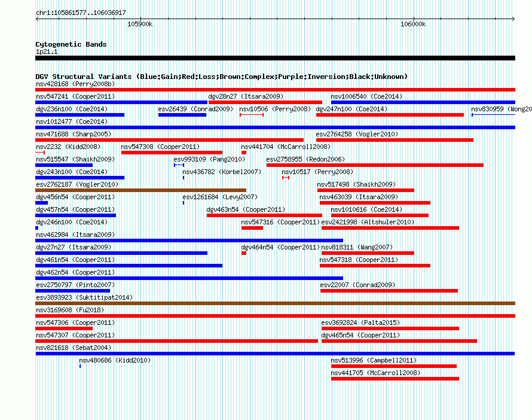Open the nsv547316 (Cooper2011) label

[280, 222]
